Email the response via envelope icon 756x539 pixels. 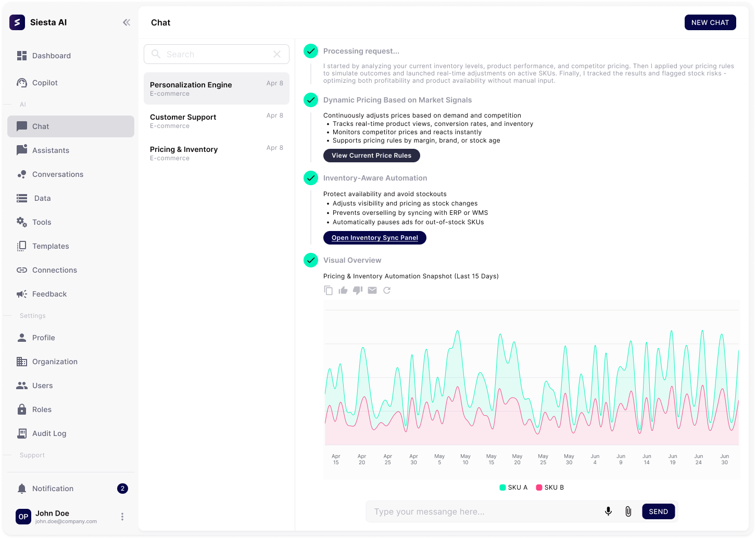372,290
